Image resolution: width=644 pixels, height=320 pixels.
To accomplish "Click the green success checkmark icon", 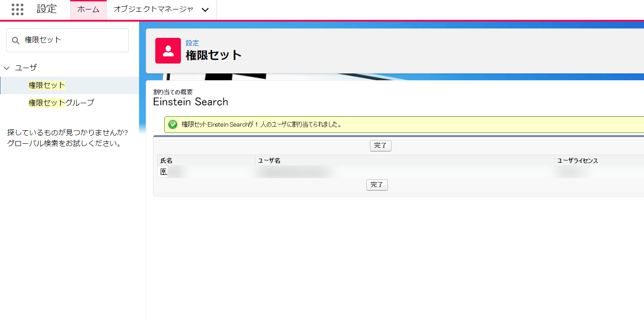I will (x=173, y=124).
